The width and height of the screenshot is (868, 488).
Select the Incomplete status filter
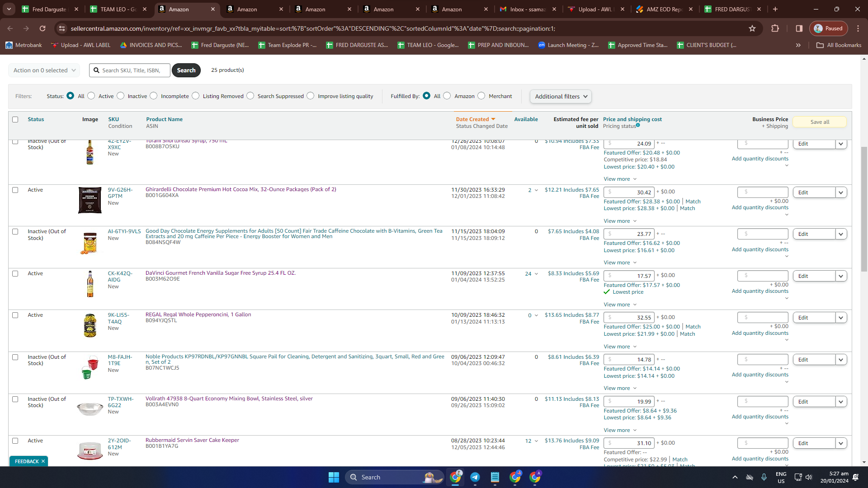(154, 96)
